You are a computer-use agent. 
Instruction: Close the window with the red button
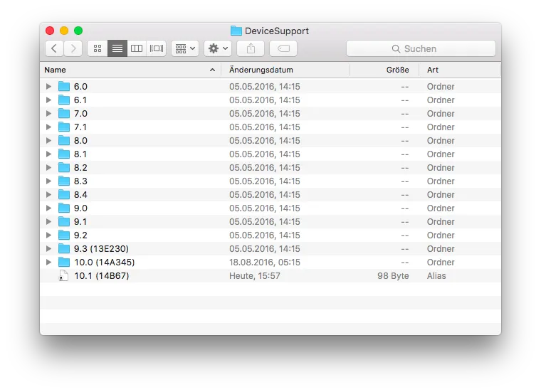pos(50,31)
